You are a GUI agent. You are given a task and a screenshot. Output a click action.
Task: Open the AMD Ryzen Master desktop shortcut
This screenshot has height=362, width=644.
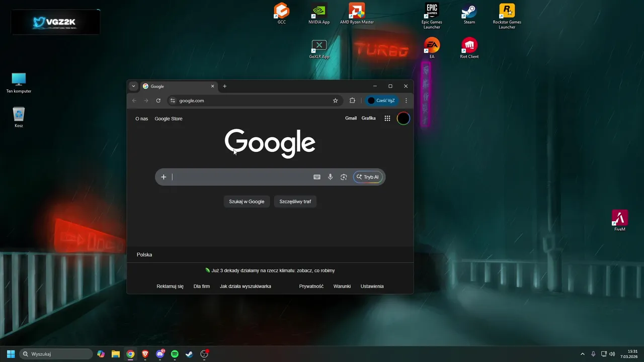click(357, 14)
